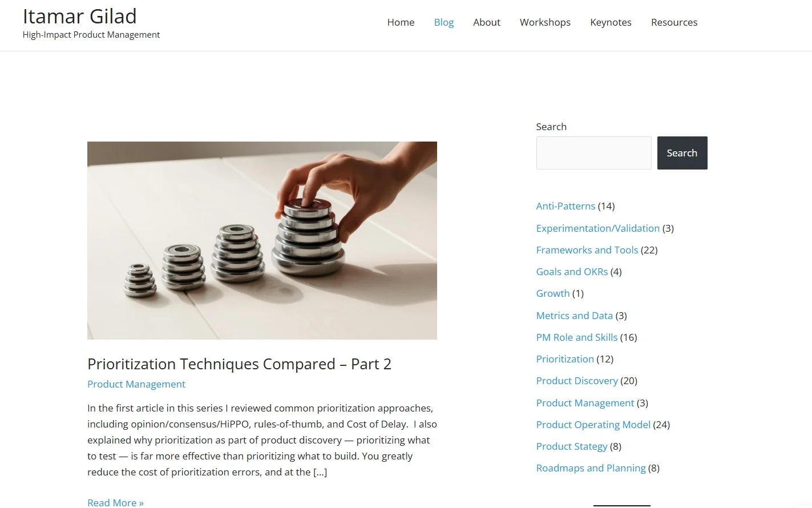Click the dark Search button
Viewport: 812px width, 508px height.
tap(682, 153)
